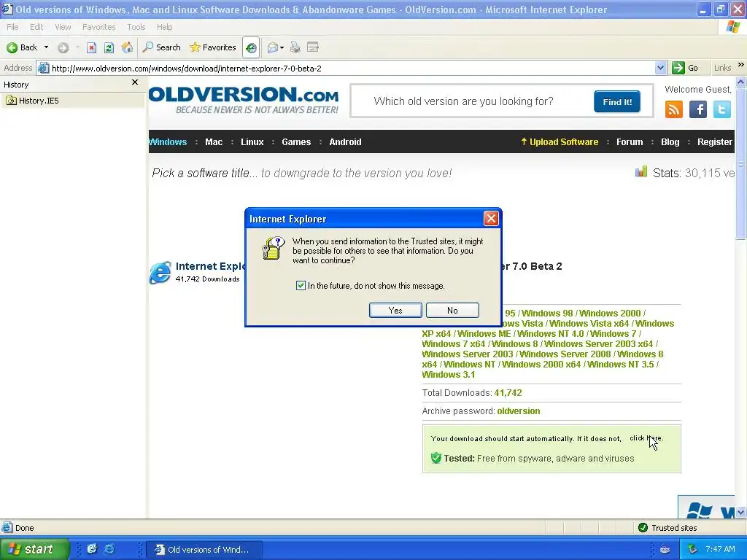747x560 pixels.
Task: Click the Stats bar chart icon
Action: click(641, 172)
